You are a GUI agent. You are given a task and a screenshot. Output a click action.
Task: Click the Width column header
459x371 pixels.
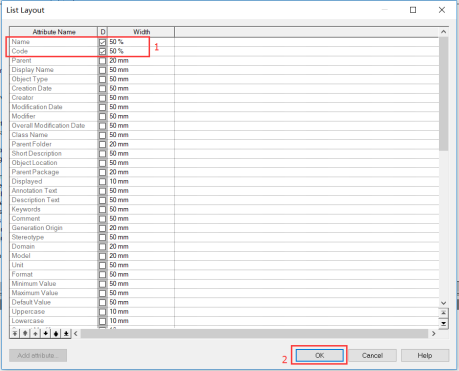[x=141, y=32]
